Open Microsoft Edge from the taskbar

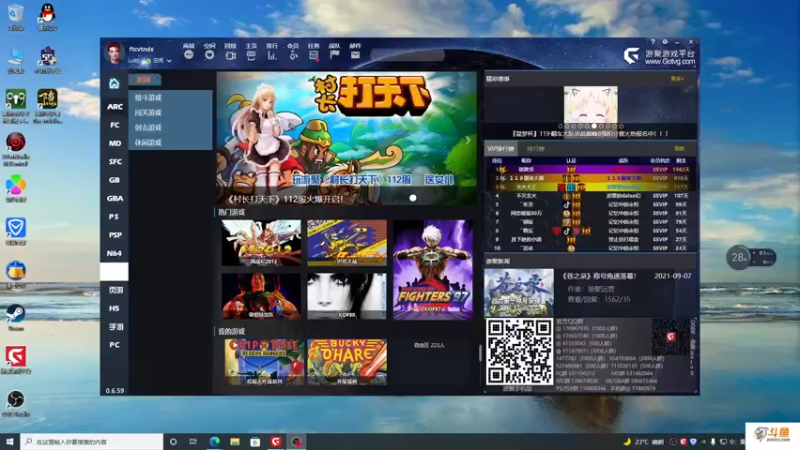tap(214, 441)
